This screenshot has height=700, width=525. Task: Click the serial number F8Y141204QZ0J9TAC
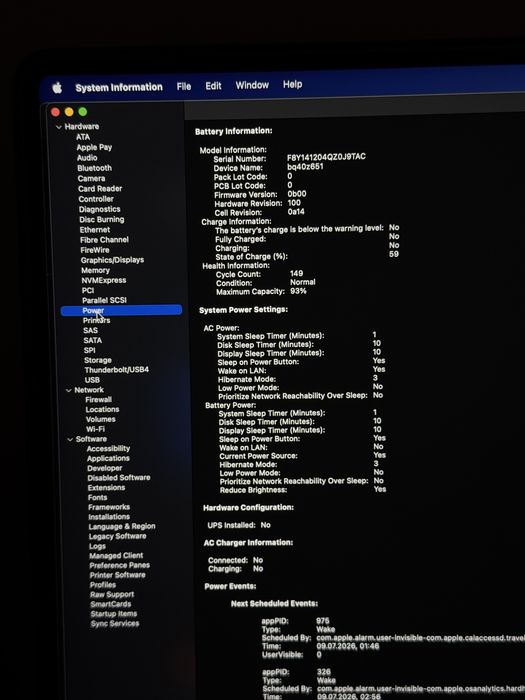click(x=326, y=157)
